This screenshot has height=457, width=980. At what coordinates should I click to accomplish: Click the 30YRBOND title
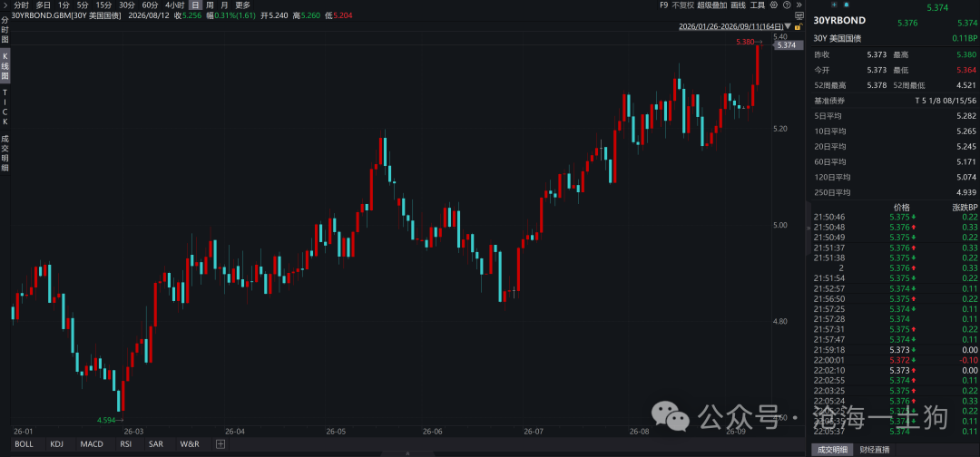click(x=839, y=20)
